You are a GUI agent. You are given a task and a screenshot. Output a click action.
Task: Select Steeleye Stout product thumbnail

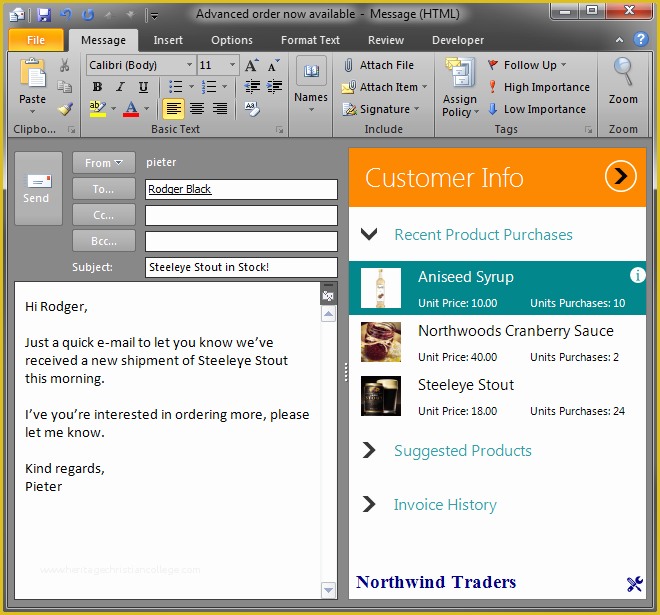click(381, 396)
